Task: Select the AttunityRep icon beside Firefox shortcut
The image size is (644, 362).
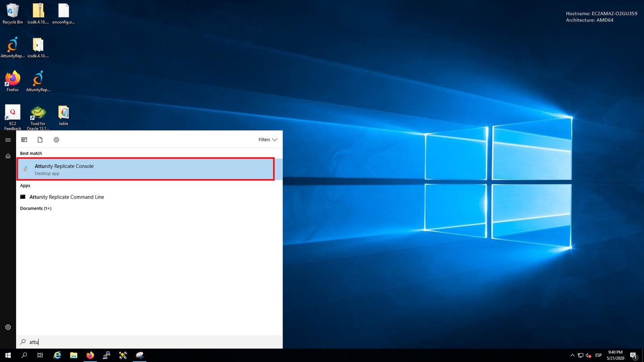Action: click(x=38, y=81)
